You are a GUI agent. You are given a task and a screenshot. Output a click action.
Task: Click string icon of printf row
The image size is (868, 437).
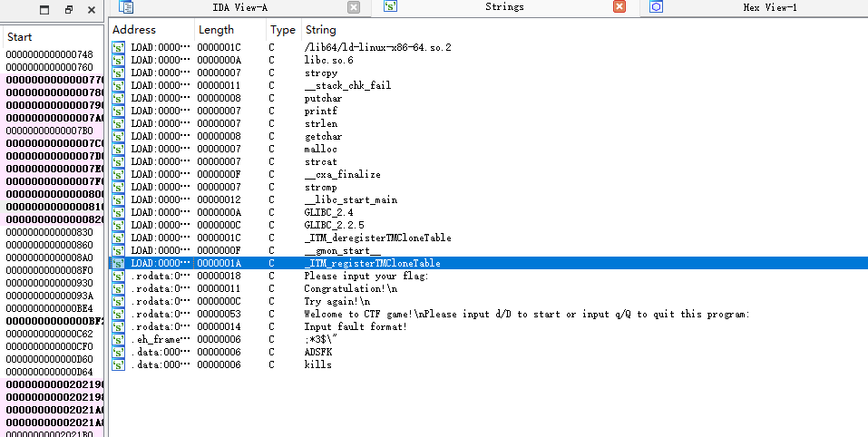tap(119, 112)
